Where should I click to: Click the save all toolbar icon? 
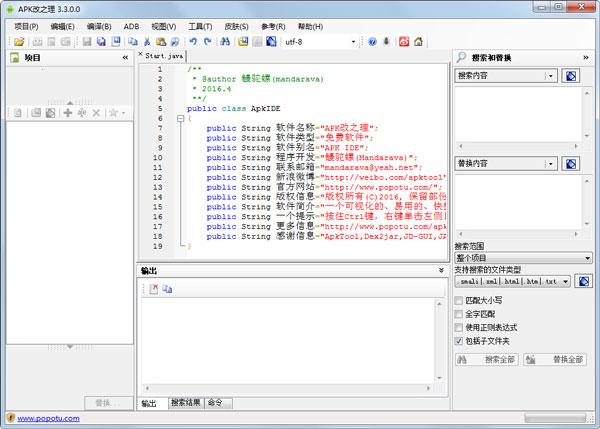pos(101,41)
